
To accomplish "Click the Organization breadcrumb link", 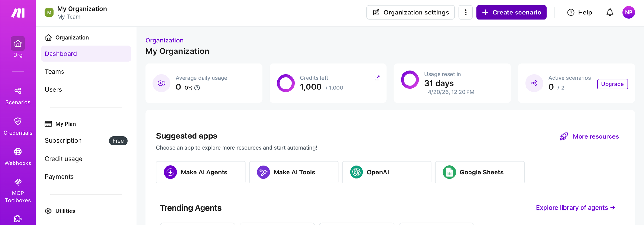I will tap(164, 41).
